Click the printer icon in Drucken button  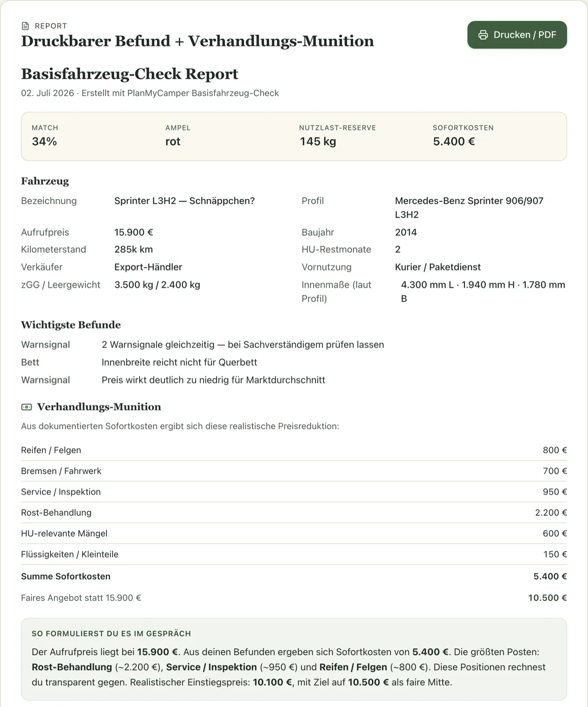pyautogui.click(x=483, y=35)
